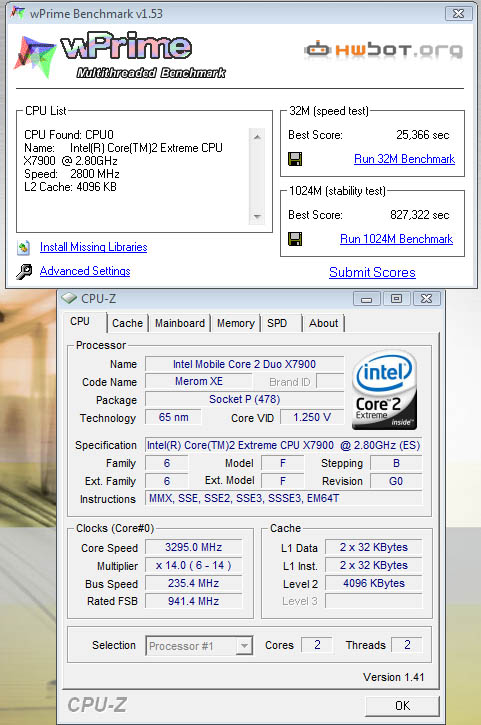Close the CPU-Z window
The width and height of the screenshot is (481, 725).
point(426,299)
